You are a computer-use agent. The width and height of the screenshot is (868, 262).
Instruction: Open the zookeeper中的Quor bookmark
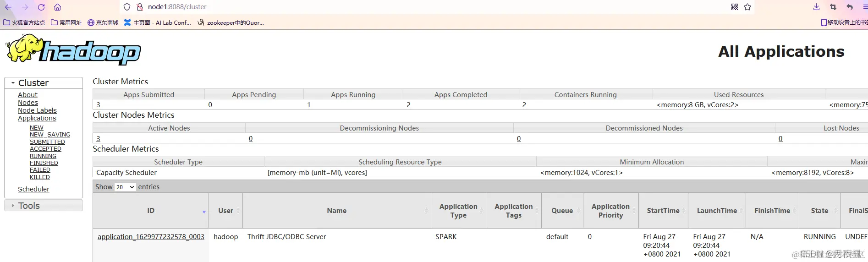(231, 22)
